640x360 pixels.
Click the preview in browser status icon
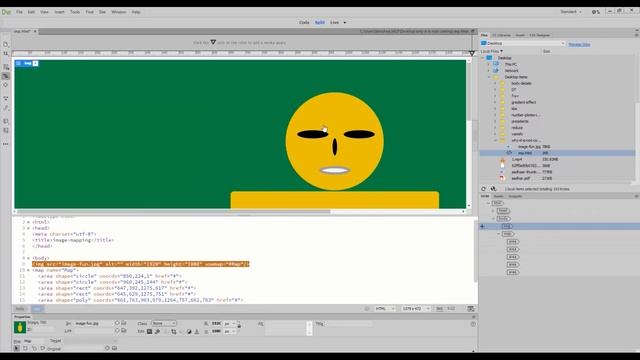(x=471, y=309)
